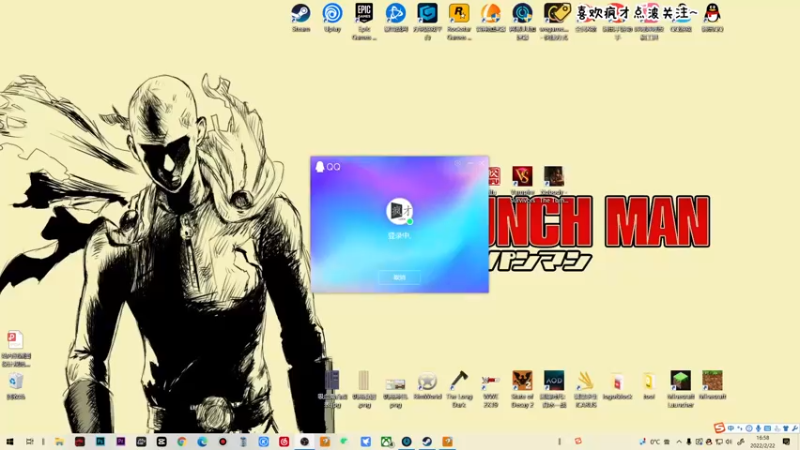Open Steam from taskbar
This screenshot has width=800, height=450.
427,442
